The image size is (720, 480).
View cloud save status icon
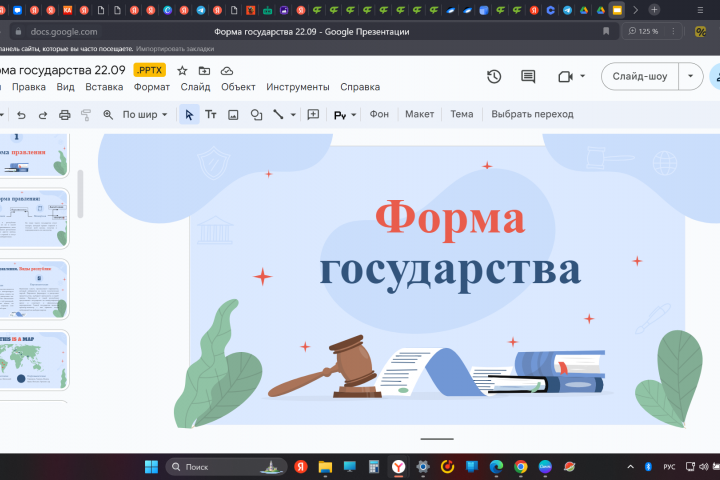227,71
